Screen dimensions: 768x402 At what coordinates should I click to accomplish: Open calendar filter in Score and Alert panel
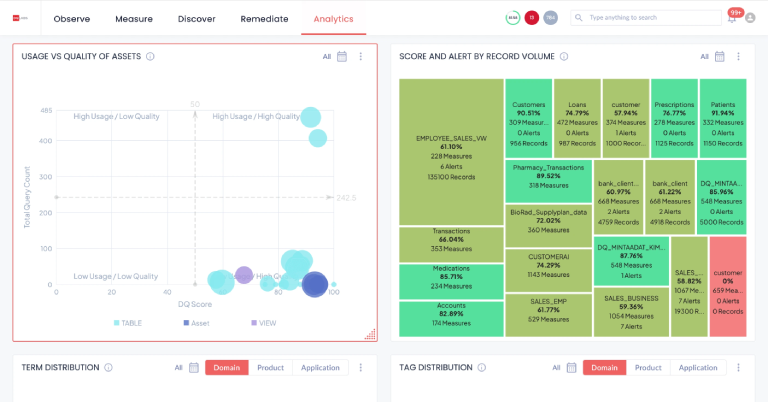pyautogui.click(x=720, y=57)
